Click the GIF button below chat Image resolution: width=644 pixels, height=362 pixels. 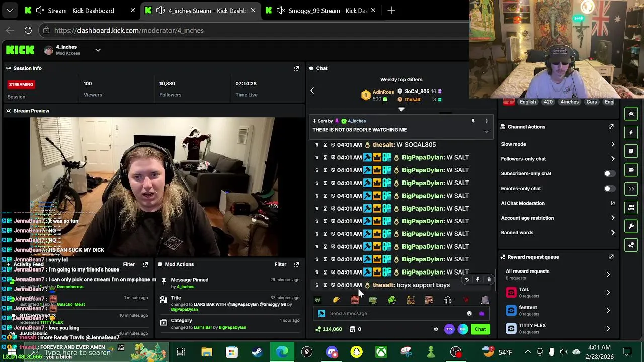click(463, 329)
